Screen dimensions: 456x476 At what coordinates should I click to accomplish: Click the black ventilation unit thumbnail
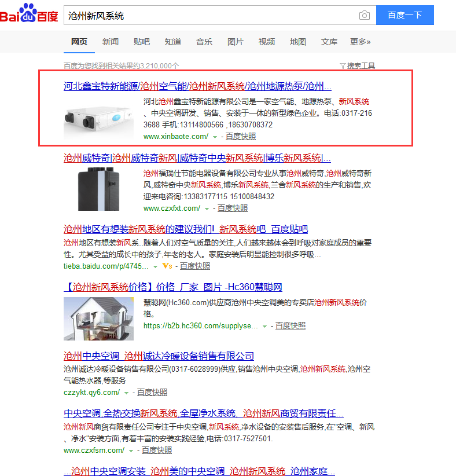[98, 189]
